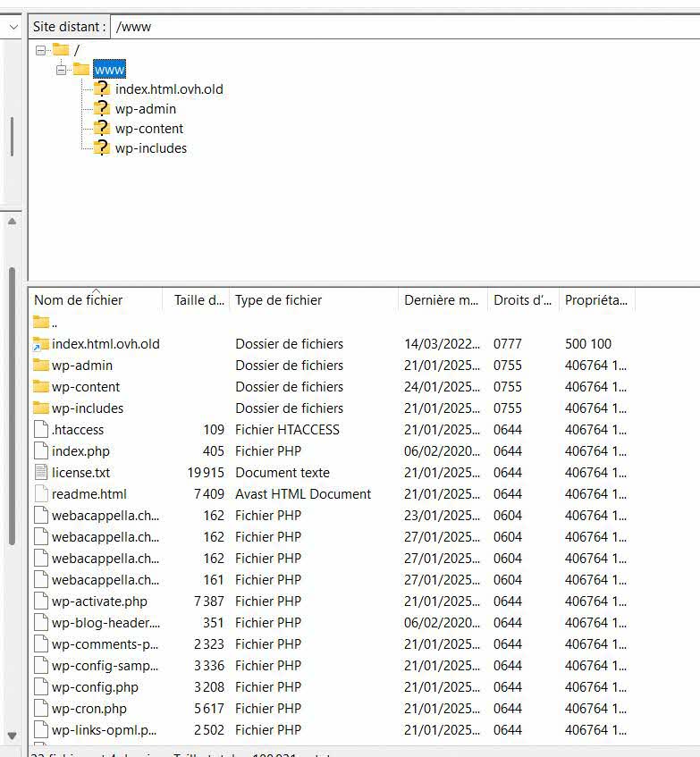The image size is (700, 757).
Task: Click into the Site distant path field
Action: tap(402, 27)
